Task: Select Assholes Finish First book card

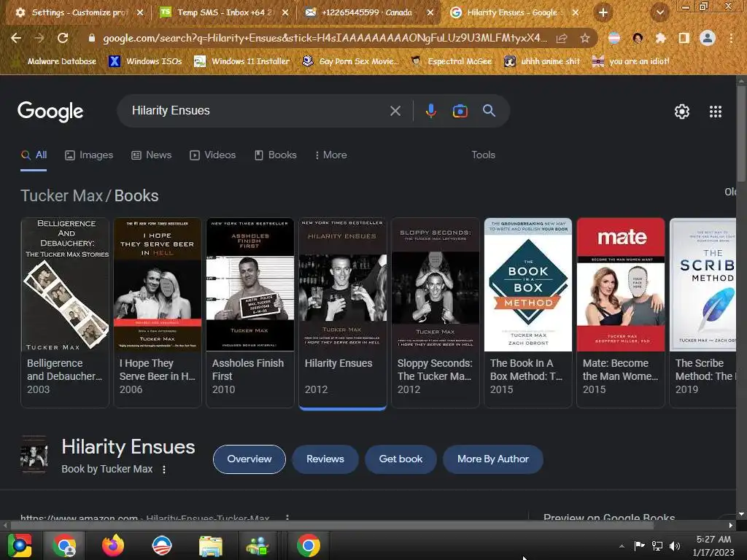Action: 250,312
